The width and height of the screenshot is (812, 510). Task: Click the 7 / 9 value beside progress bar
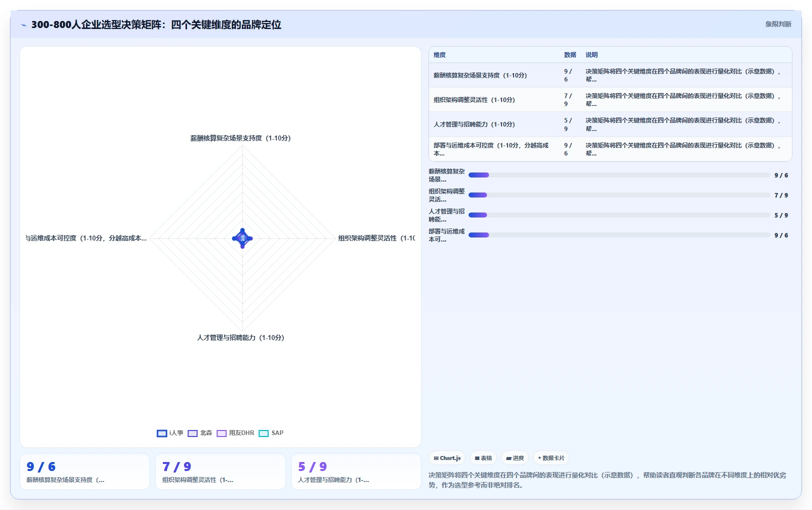[781, 195]
